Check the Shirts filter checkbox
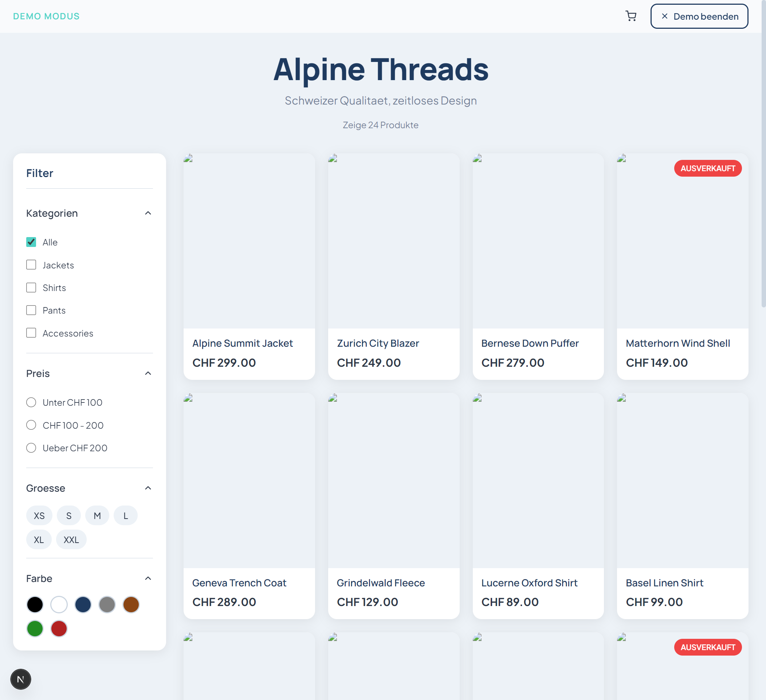The image size is (766, 700). (x=31, y=287)
